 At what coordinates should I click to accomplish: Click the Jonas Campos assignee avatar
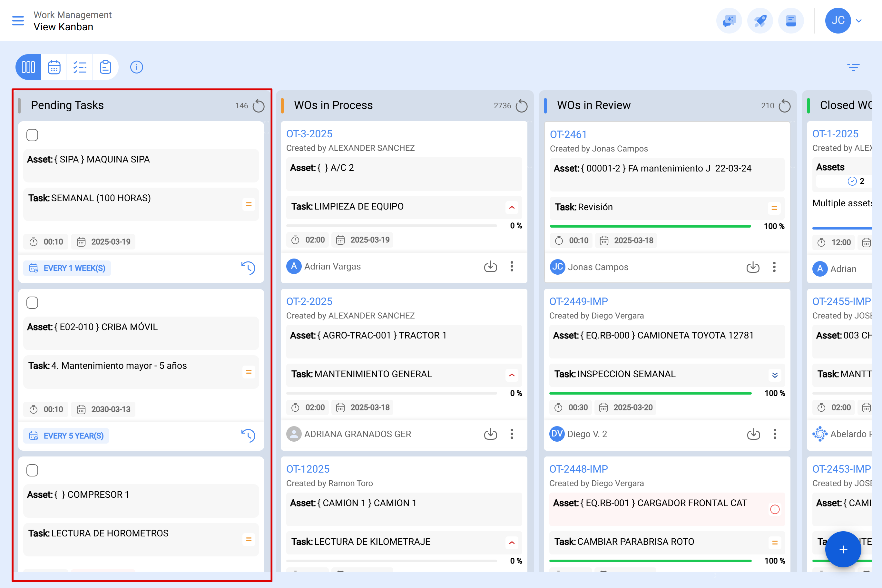coord(557,267)
